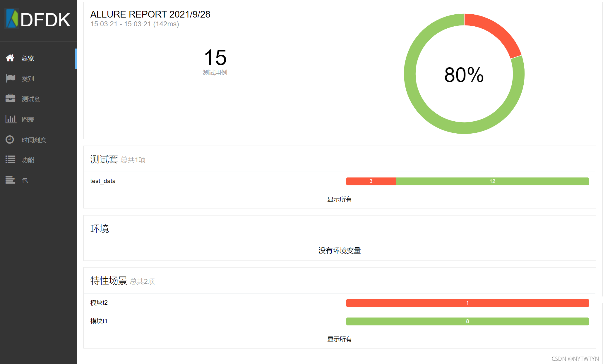603x364 pixels.
Task: Expand feature scenarios with 显示所有
Action: (x=339, y=339)
